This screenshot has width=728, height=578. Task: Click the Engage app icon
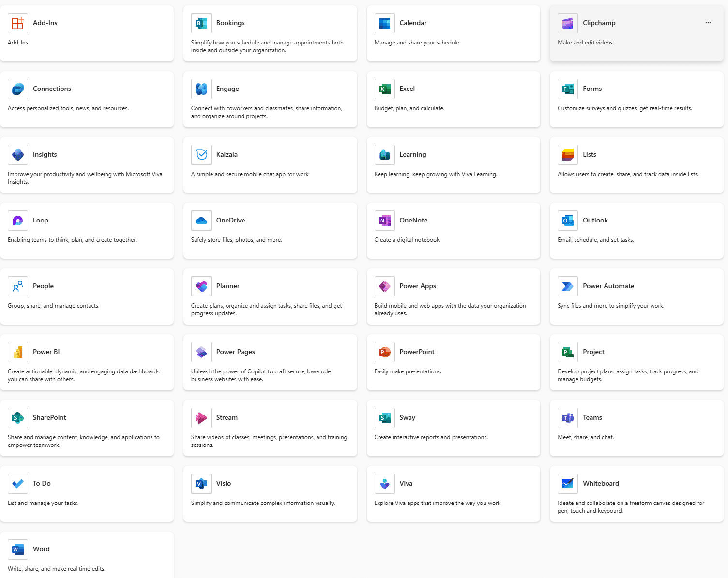pyautogui.click(x=201, y=89)
